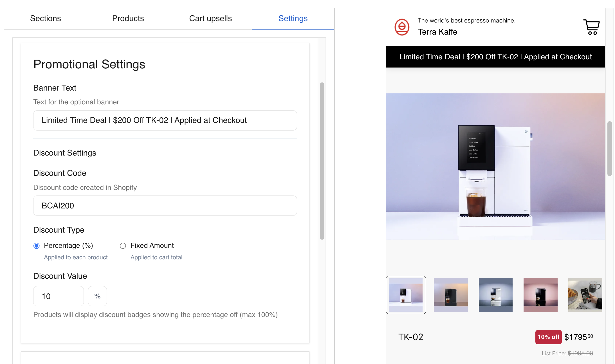
Task: Click the struck-through $1995.00 list price
Action: pos(580,353)
